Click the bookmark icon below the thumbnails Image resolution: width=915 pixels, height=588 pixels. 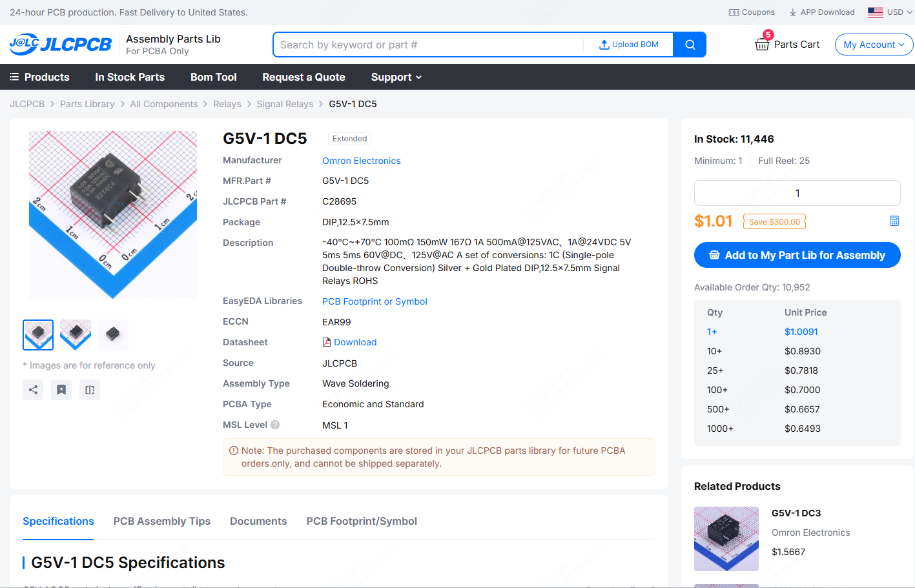tap(61, 390)
